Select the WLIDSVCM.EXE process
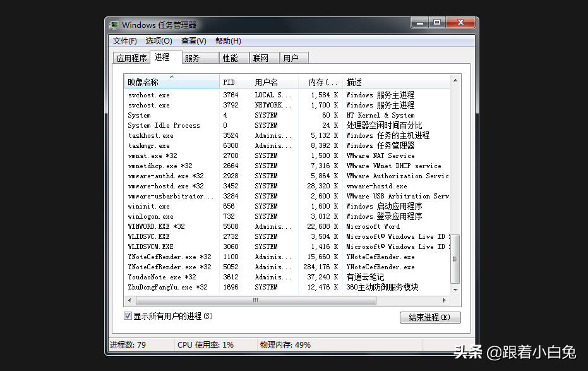 287,247
